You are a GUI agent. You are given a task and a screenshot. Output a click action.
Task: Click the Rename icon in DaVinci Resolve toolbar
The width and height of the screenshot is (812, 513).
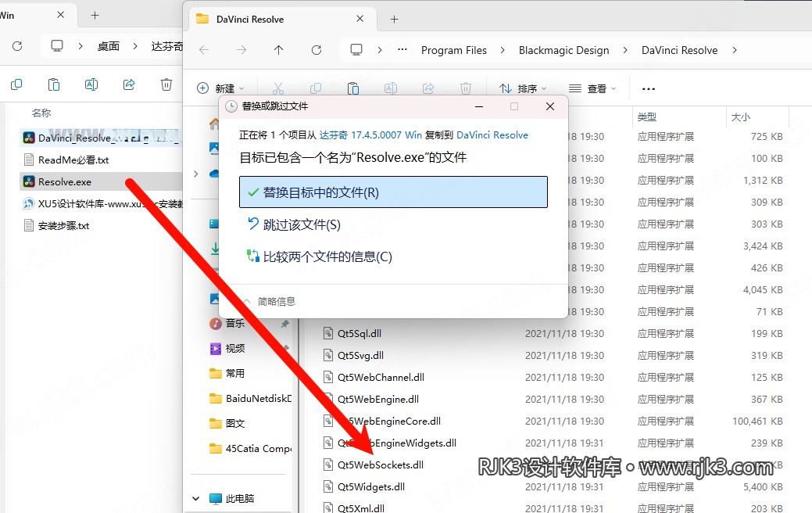[x=391, y=88]
